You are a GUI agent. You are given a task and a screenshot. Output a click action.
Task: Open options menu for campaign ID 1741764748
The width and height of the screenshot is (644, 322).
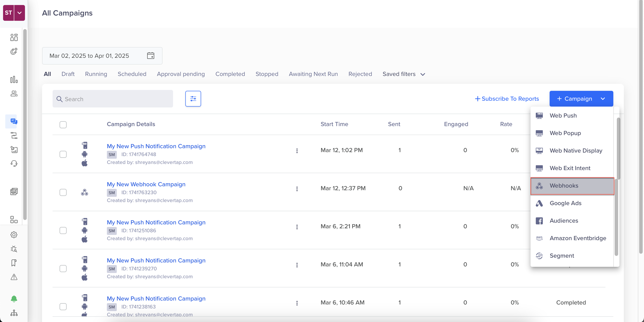(297, 151)
